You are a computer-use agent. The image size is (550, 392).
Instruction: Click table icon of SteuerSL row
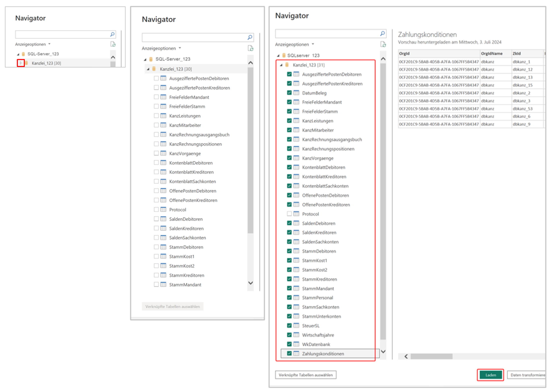point(296,325)
